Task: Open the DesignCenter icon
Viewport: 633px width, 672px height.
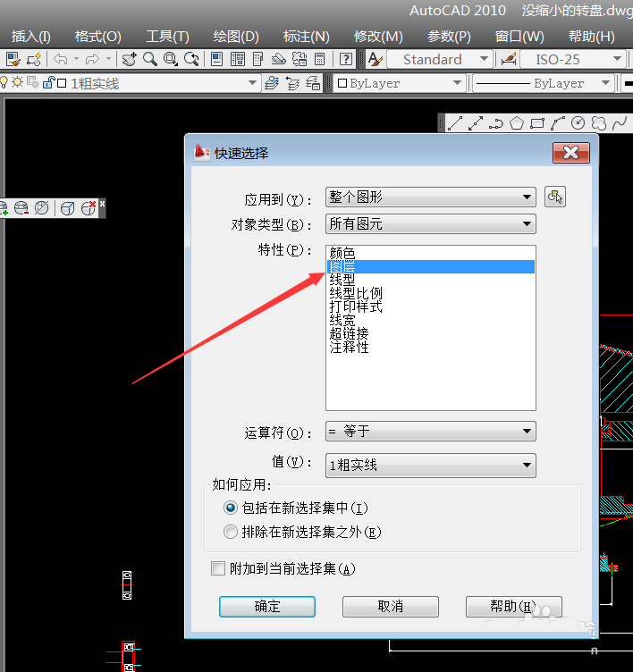Action: coord(237,59)
